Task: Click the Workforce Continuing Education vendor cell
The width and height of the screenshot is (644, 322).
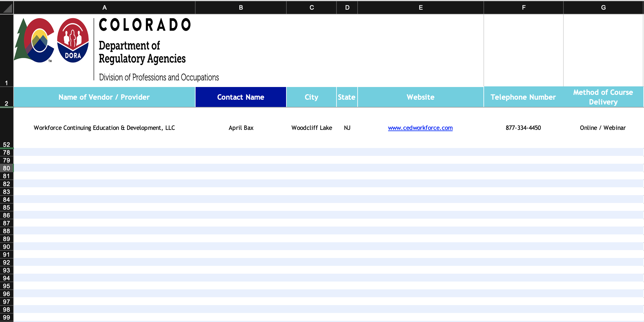Action: 104,128
